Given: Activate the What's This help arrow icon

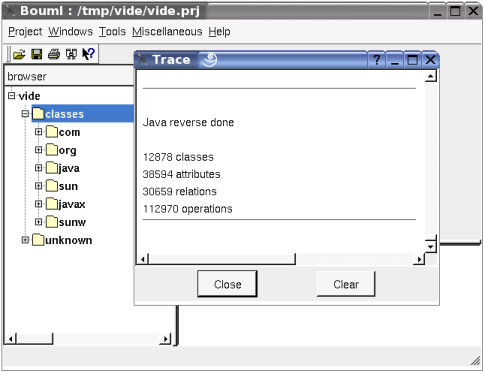Looking at the screenshot, I should click(88, 54).
